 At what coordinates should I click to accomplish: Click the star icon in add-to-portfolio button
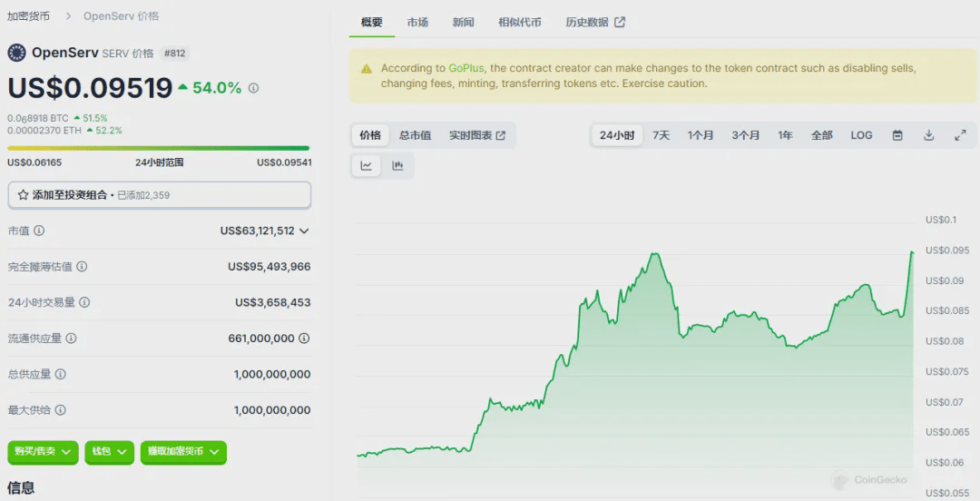click(x=23, y=195)
